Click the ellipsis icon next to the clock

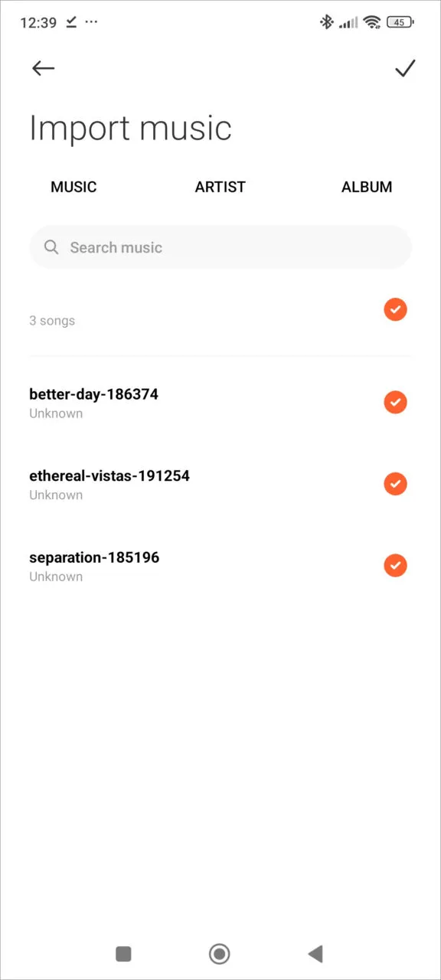click(91, 22)
